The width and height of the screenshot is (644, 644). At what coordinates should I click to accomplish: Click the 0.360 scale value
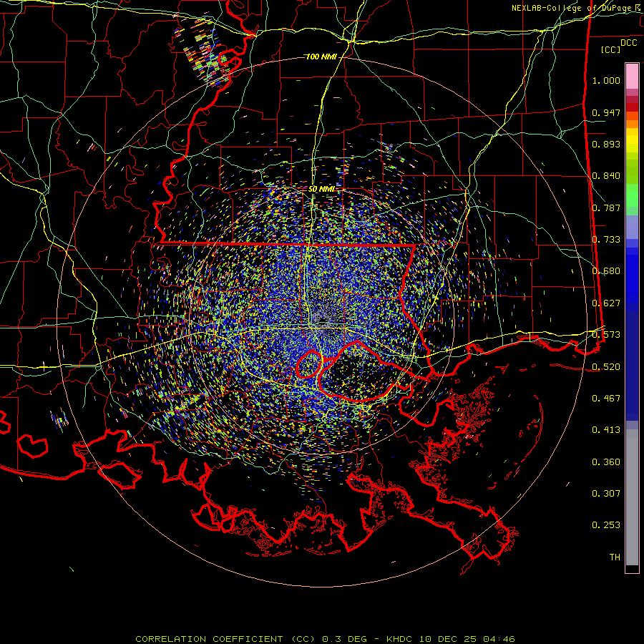click(x=606, y=462)
